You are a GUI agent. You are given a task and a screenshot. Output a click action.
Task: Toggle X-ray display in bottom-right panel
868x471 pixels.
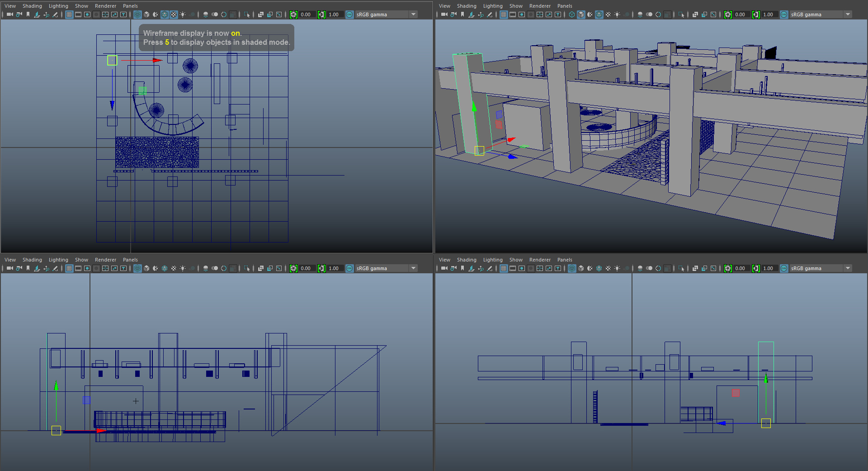(x=695, y=268)
